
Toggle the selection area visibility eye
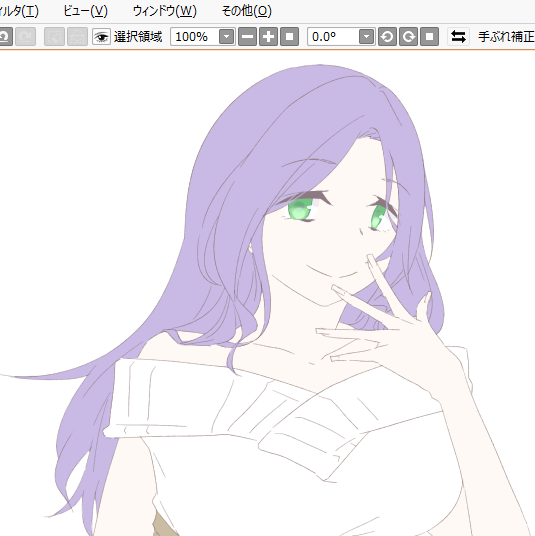point(101,37)
